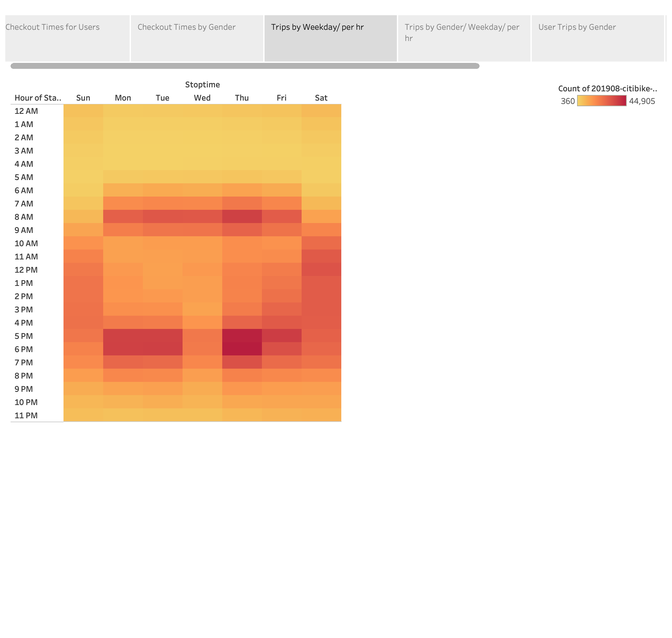The width and height of the screenshot is (672, 638).
Task: Select the Mon column header
Action: pos(123,98)
